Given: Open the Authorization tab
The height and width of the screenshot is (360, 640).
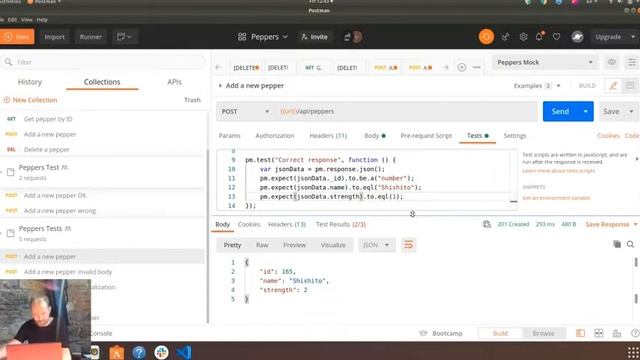Looking at the screenshot, I should 275,136.
